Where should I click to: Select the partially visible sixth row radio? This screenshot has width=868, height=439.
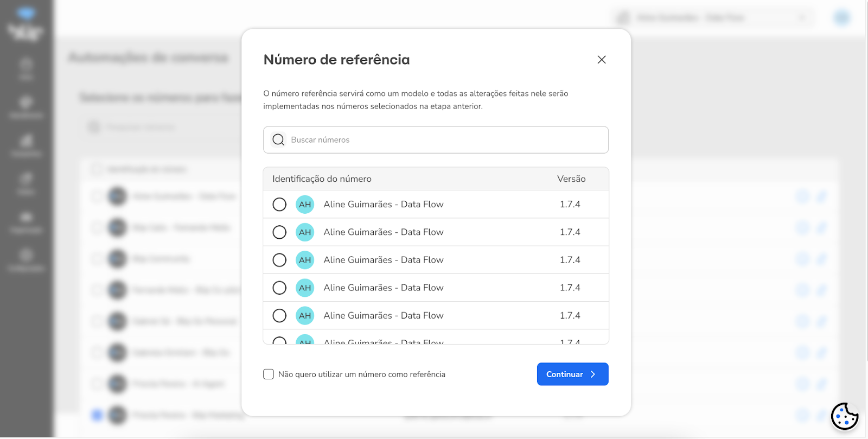[279, 341]
